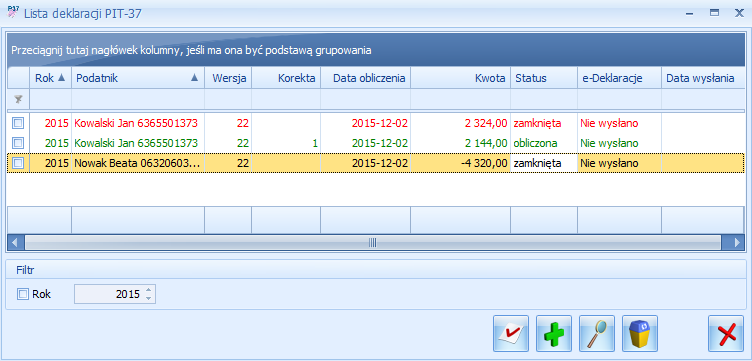
Task: Tick checkbox for Nowak Beata row
Action: [18, 163]
